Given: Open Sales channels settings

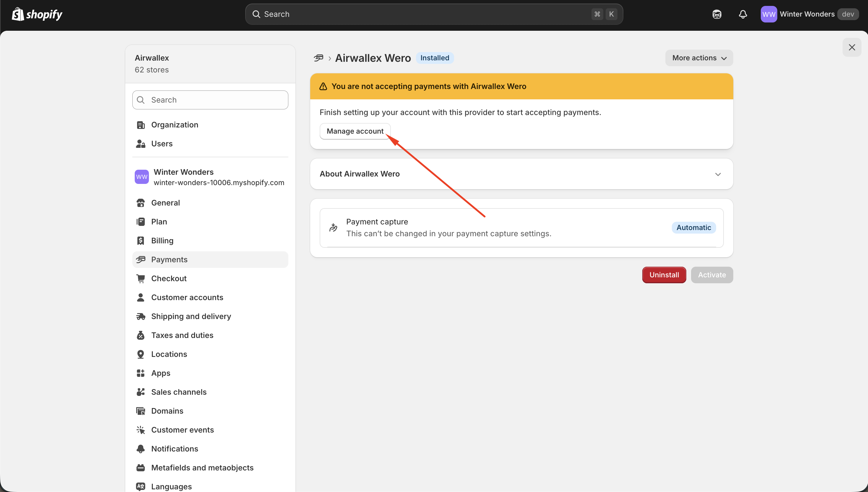Looking at the screenshot, I should pyautogui.click(x=210, y=392).
